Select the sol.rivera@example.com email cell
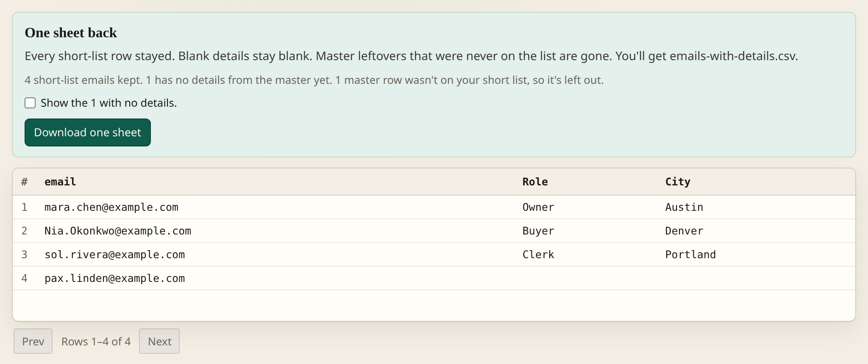This screenshot has height=364, width=868. point(115,254)
